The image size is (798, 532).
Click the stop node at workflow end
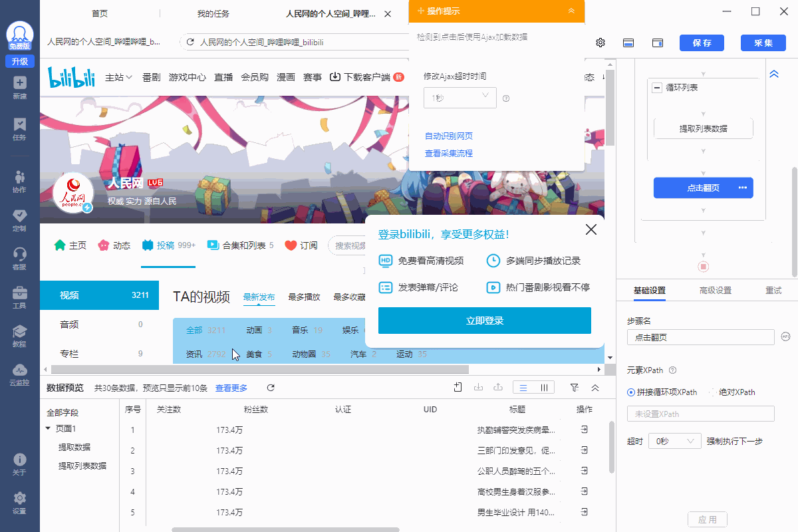pyautogui.click(x=704, y=267)
